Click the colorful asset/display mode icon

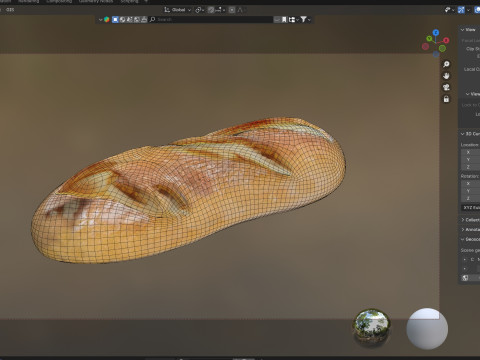pyautogui.click(x=107, y=20)
